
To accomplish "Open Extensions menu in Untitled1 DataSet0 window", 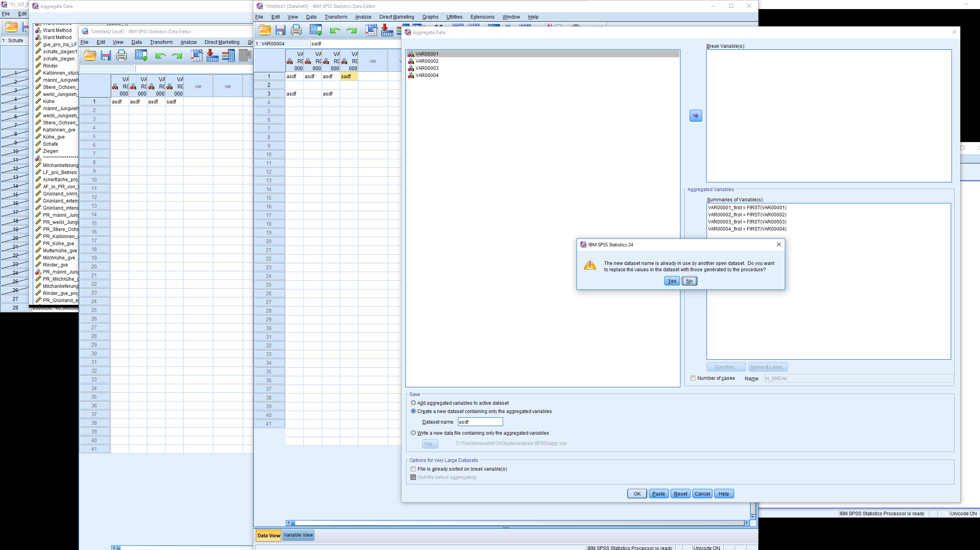I will pos(482,17).
